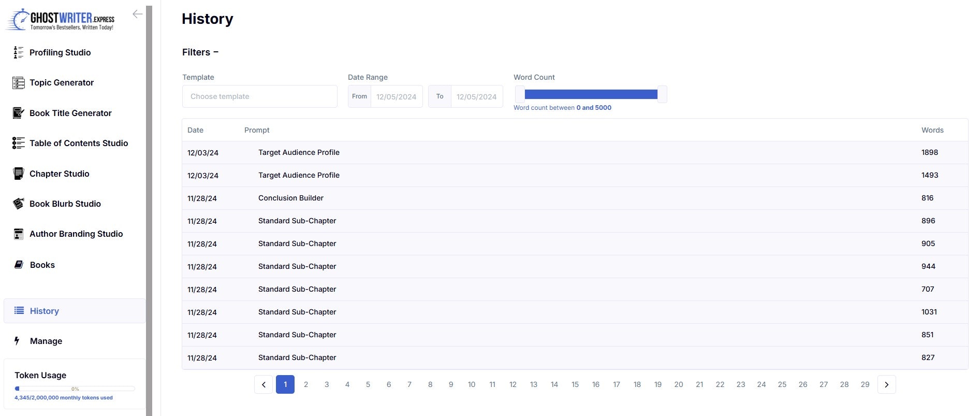980x416 pixels.
Task: Click the Book Title Generator icon
Action: click(19, 113)
